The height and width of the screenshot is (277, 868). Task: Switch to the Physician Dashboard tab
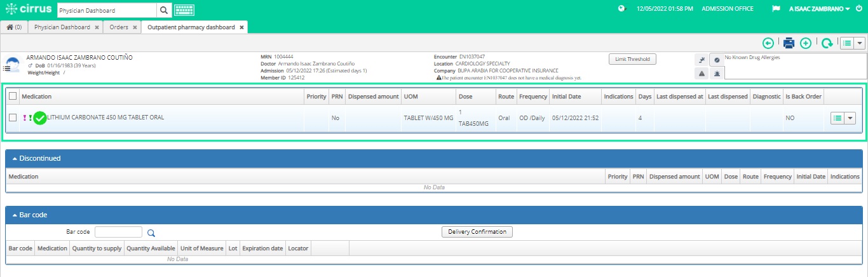point(62,27)
